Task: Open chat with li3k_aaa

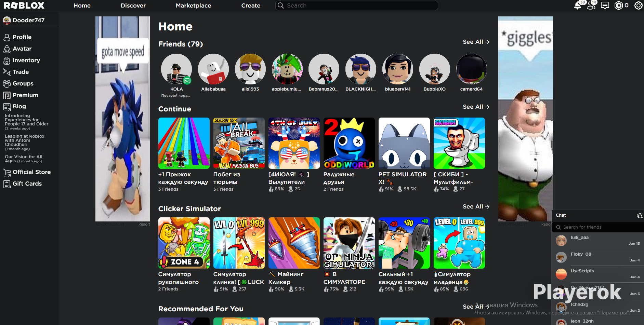Action: click(x=598, y=241)
